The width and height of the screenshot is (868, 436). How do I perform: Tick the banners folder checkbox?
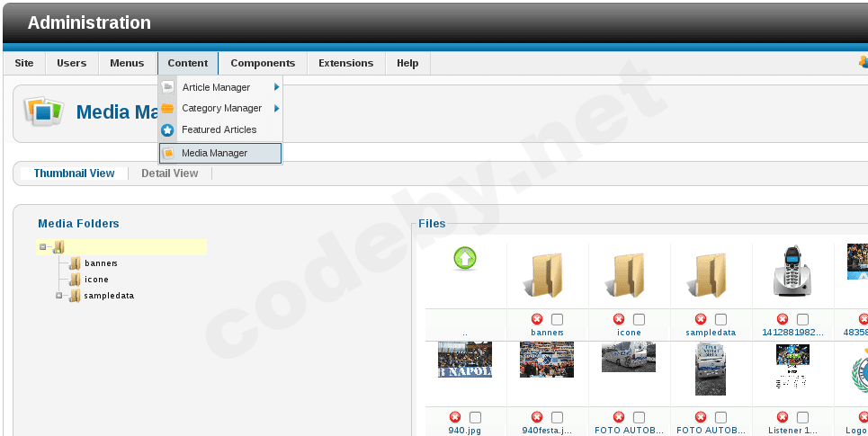pos(557,319)
